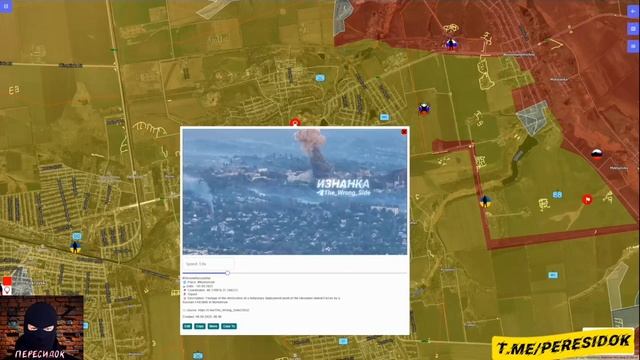Viewport: 640px width, 360px height.
Task: Select round Russian flag marker at far right
Action: point(597,154)
